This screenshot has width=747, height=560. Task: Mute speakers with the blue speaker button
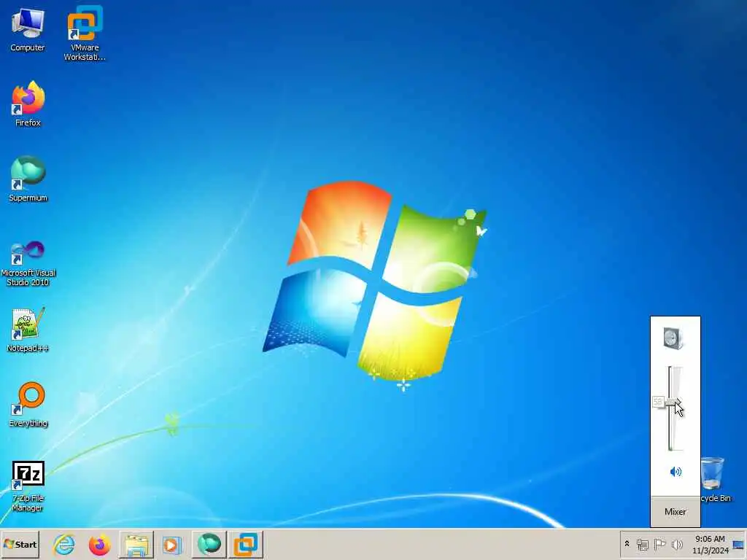[x=676, y=472]
